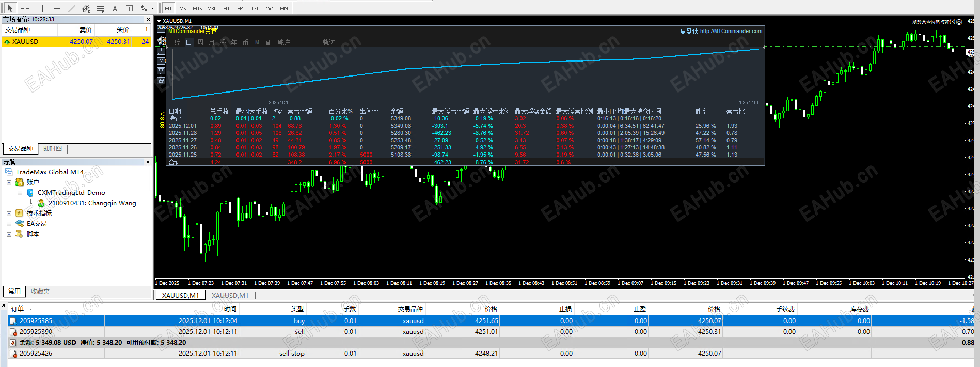Switch chart to H4 timeframe
Image resolution: width=980 pixels, height=367 pixels.
point(241,8)
